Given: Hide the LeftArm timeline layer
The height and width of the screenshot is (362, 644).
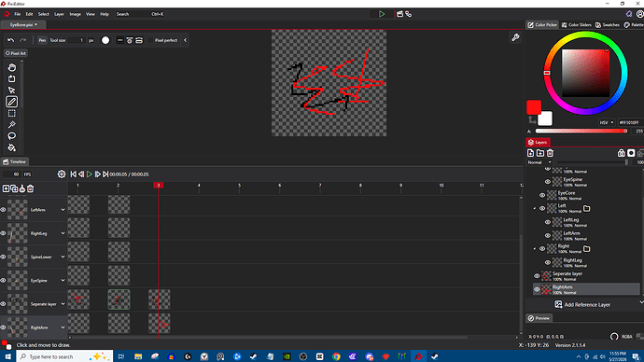Looking at the screenshot, I should tap(4, 210).
